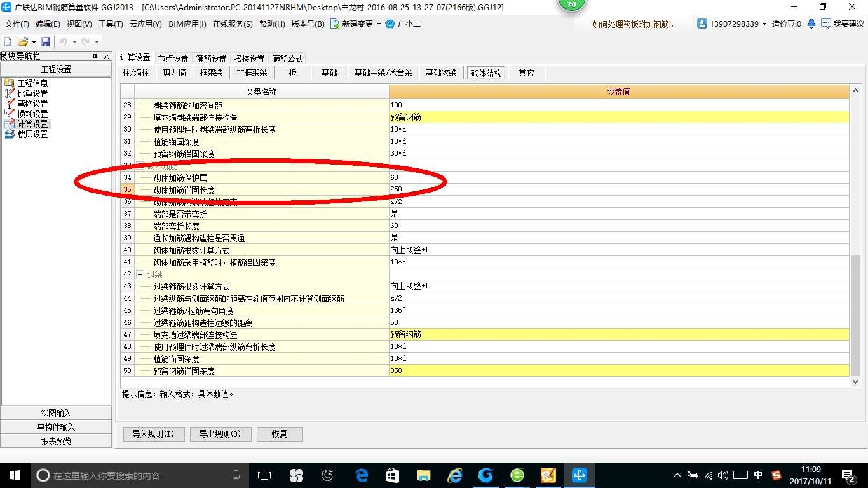Image resolution: width=868 pixels, height=488 pixels.
Task: Open the account dropdown arrow
Action: click(764, 24)
